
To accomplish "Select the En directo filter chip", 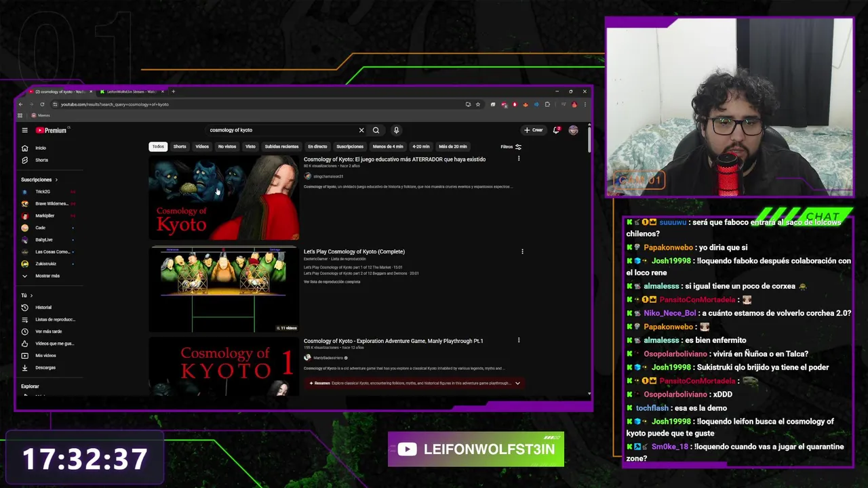I will 317,146.
